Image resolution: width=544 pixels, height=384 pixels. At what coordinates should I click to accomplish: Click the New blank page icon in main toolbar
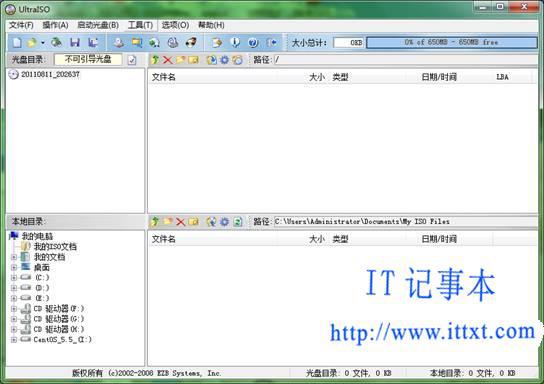[16, 42]
